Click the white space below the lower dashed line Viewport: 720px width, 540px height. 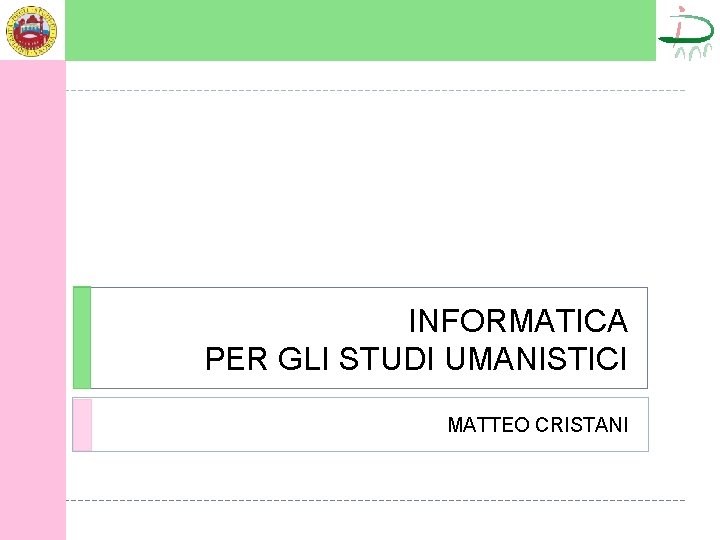click(375, 522)
